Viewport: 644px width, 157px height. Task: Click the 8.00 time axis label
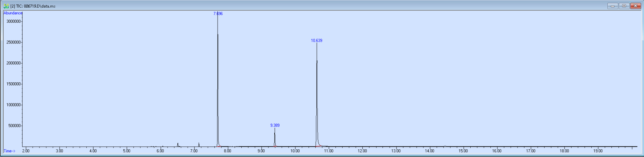(x=227, y=151)
